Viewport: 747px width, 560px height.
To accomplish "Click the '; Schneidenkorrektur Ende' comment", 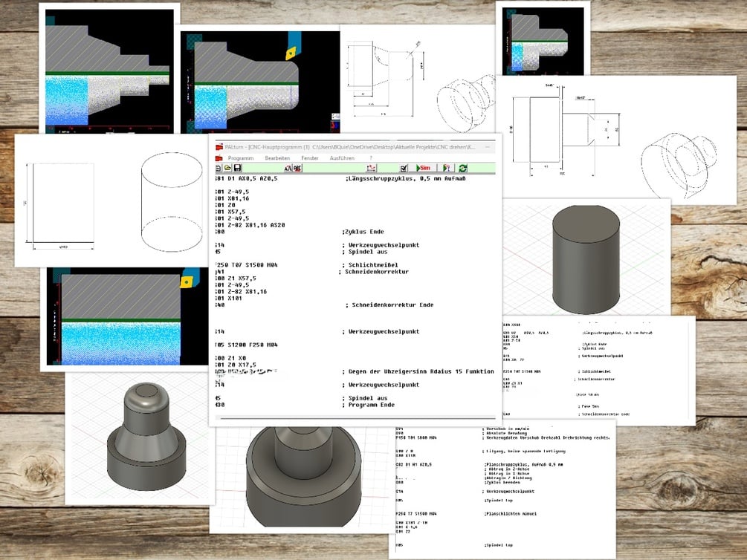I will [x=389, y=305].
